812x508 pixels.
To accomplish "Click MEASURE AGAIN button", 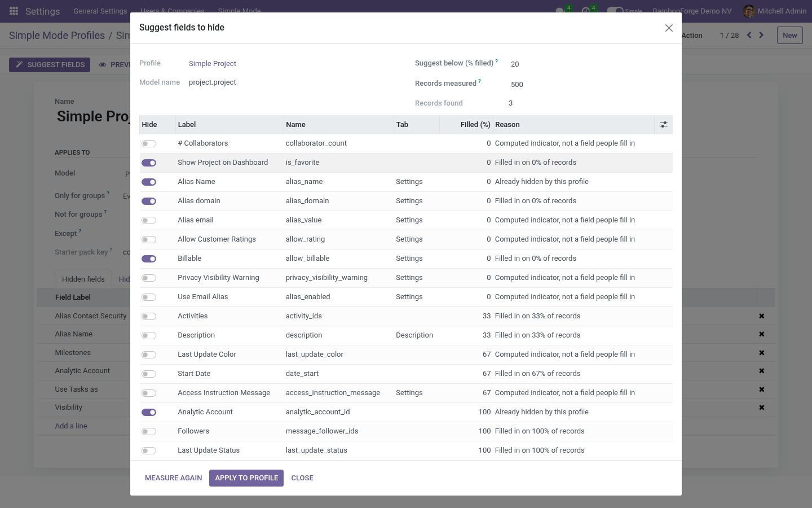I will coord(174,478).
